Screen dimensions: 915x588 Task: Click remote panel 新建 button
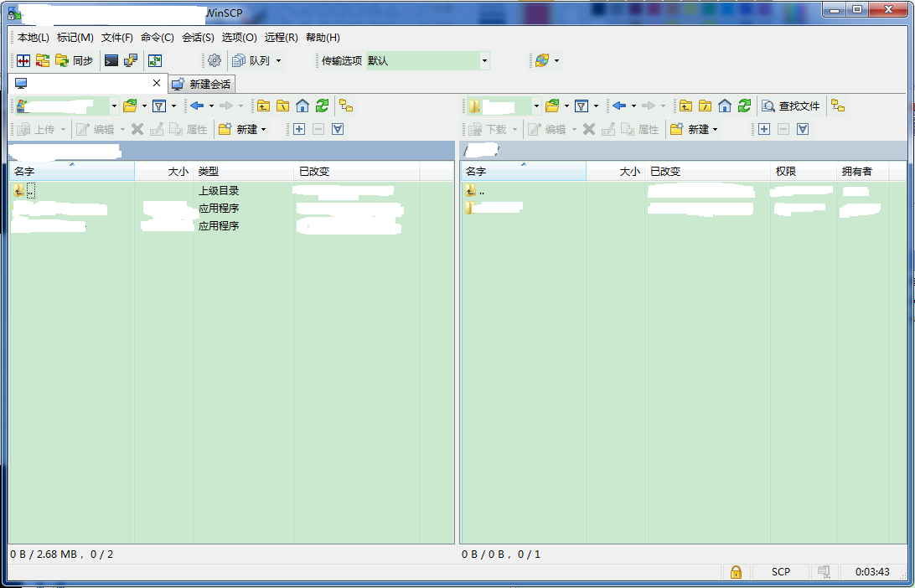pos(693,130)
